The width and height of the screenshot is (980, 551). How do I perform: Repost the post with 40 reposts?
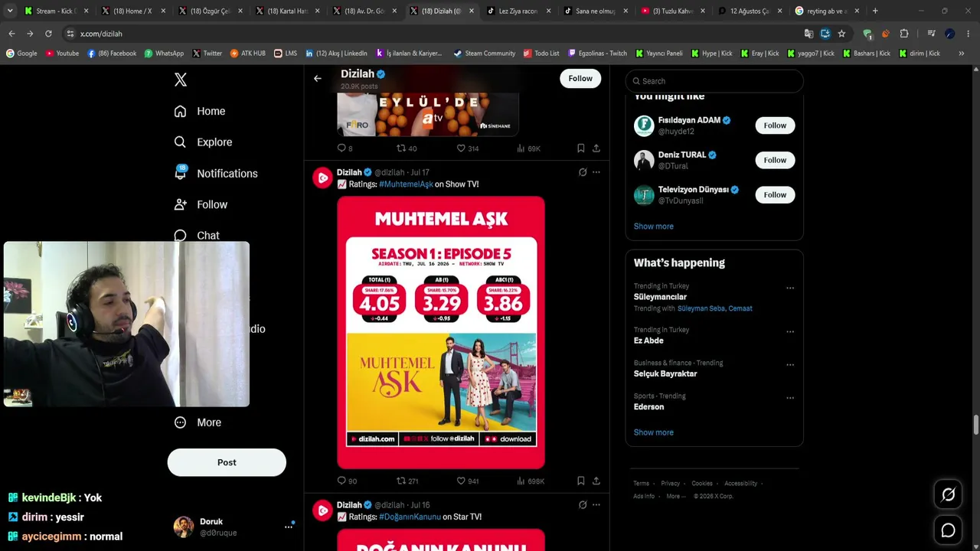tap(400, 148)
